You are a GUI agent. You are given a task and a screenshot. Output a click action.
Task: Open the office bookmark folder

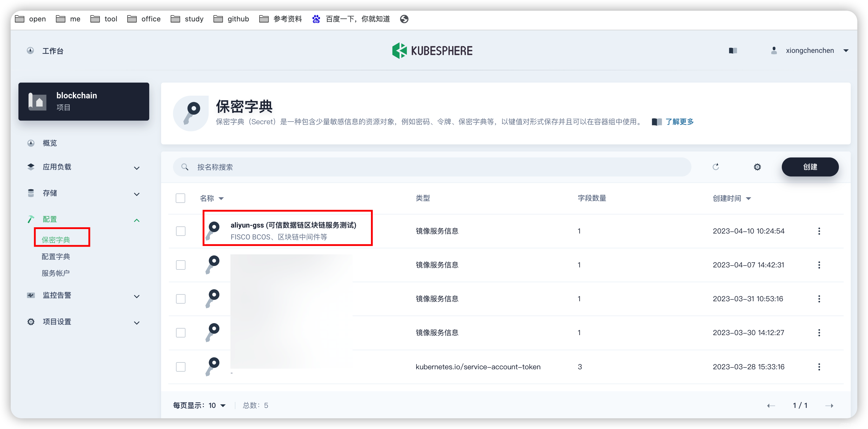click(x=144, y=19)
